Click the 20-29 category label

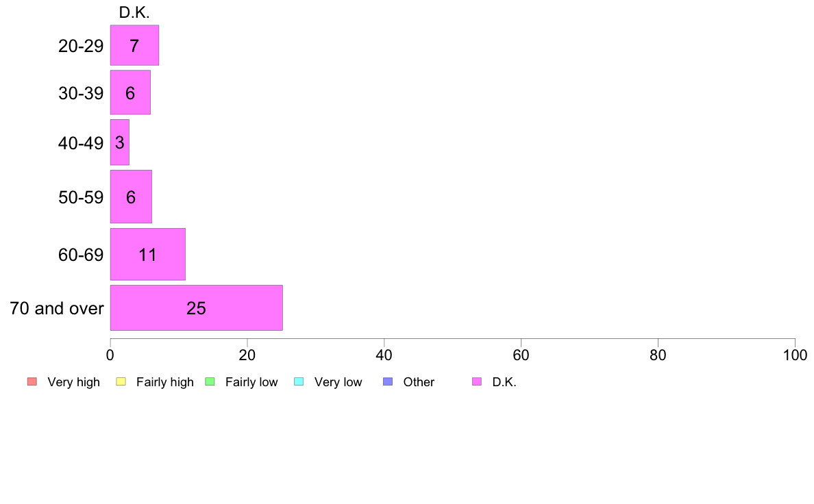pos(81,46)
